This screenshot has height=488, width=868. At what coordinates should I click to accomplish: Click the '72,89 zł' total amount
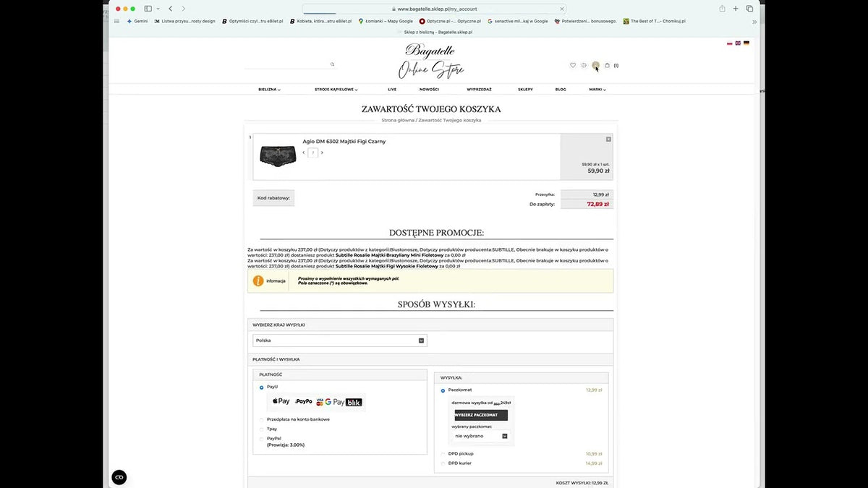click(597, 205)
